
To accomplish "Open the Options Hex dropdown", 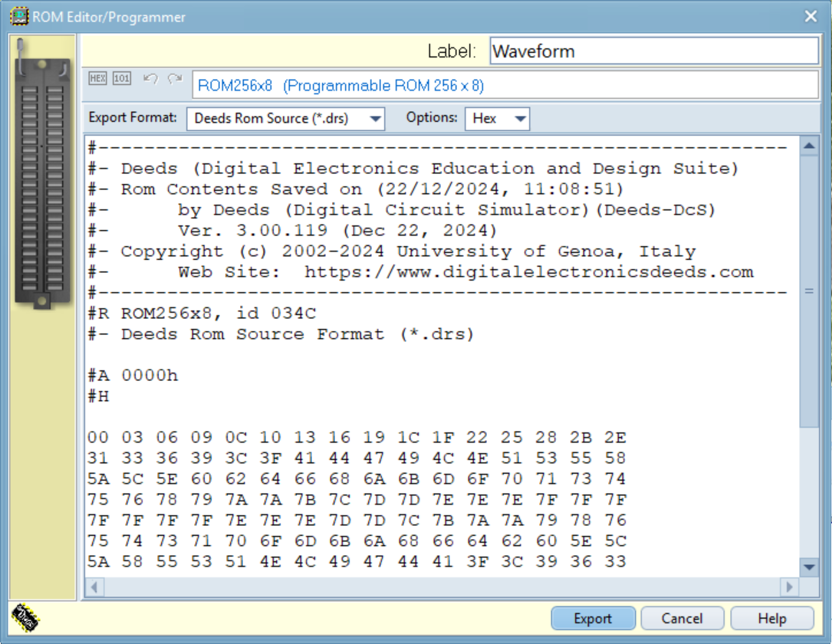I will 497,118.
